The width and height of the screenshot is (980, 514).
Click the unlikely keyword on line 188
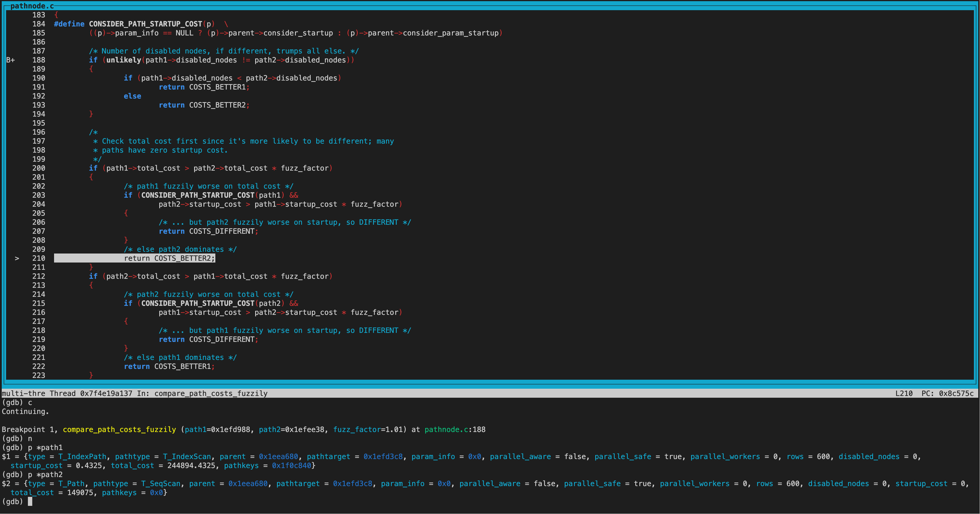[123, 60]
